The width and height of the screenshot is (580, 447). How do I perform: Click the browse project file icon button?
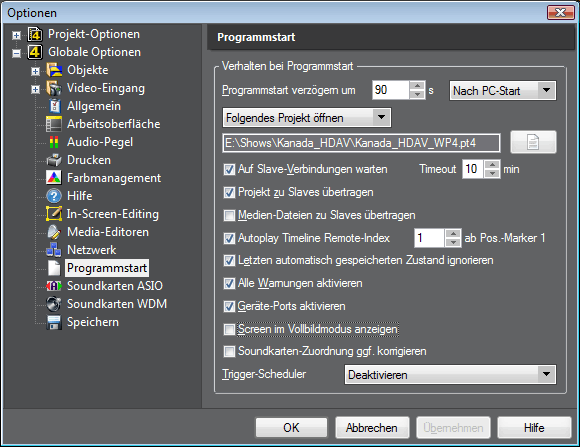pyautogui.click(x=533, y=142)
